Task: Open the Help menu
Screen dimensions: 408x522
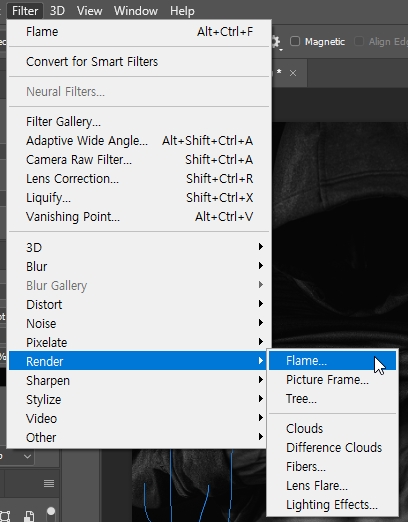Action: pos(182,11)
